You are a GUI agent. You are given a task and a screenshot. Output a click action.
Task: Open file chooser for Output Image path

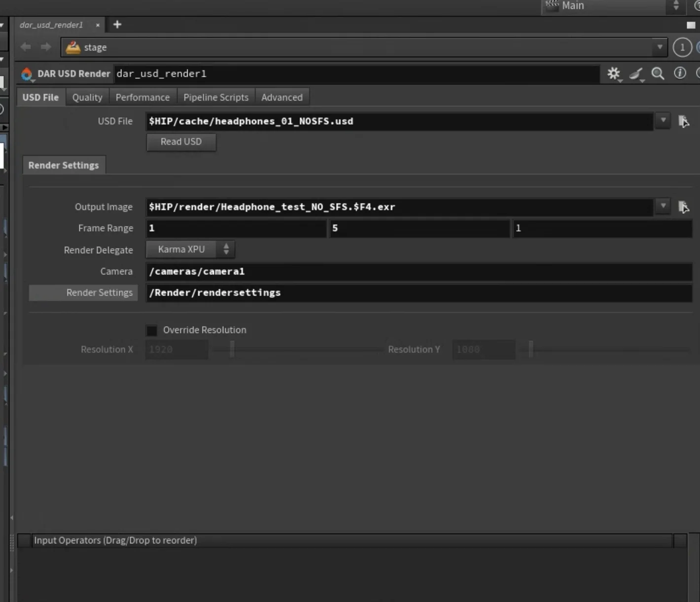coord(684,207)
